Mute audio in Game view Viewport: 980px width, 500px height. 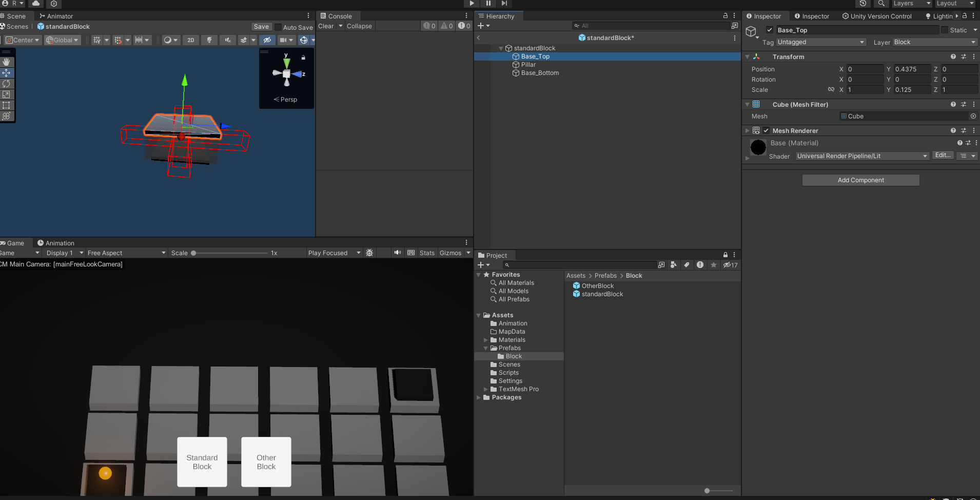click(x=397, y=253)
